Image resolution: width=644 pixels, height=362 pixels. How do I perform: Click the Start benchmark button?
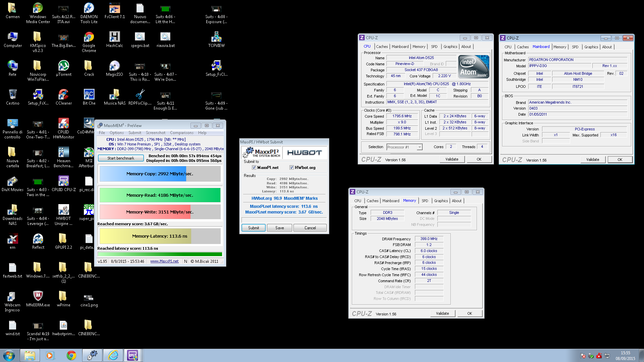(121, 158)
